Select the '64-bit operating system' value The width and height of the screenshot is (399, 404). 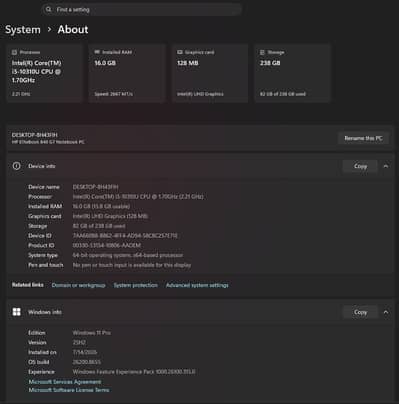tap(128, 255)
